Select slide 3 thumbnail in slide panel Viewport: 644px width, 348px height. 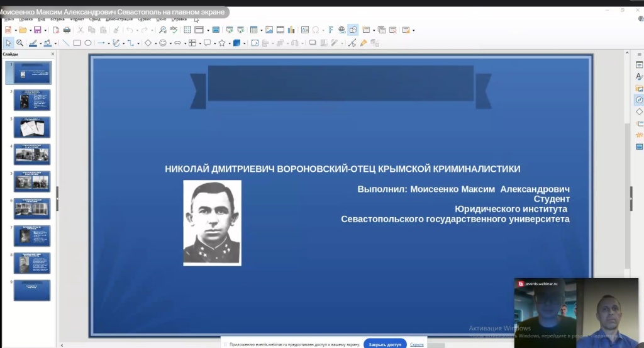tap(32, 127)
